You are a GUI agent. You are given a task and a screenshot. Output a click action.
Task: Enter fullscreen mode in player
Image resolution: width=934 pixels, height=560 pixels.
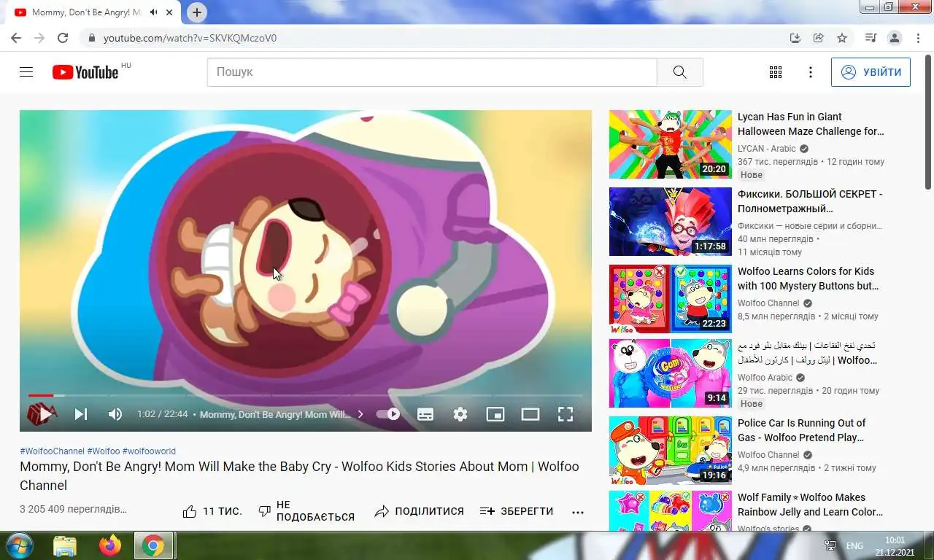pos(566,414)
